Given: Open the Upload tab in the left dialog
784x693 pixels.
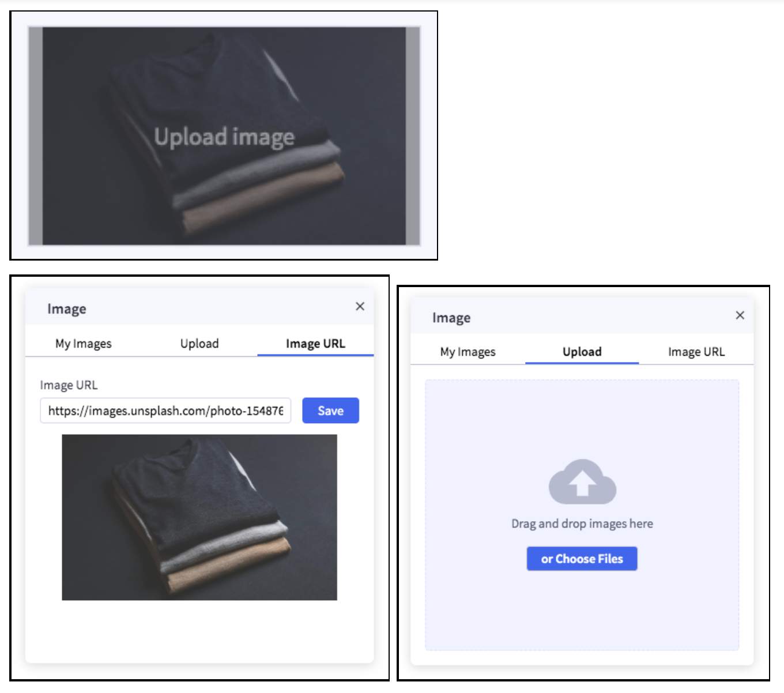Looking at the screenshot, I should click(x=199, y=343).
